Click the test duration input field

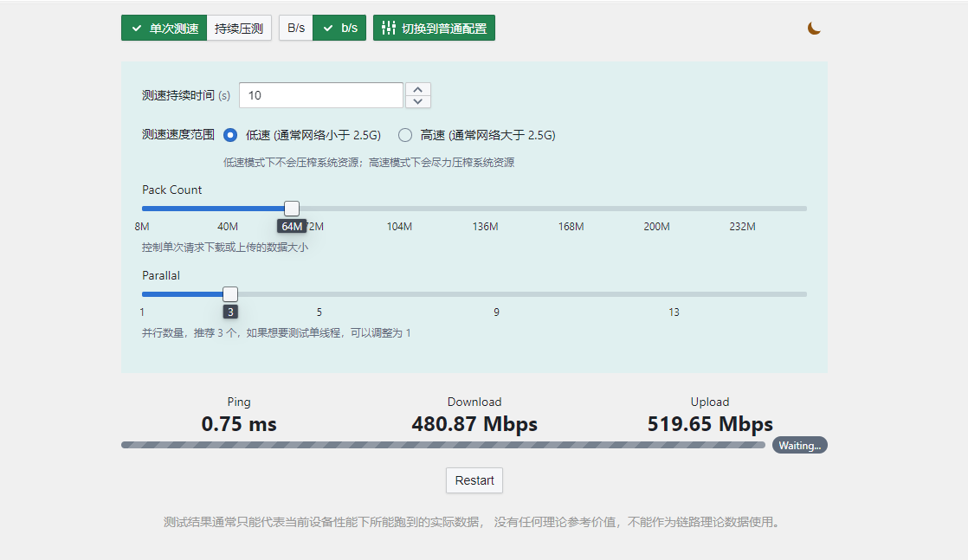321,95
